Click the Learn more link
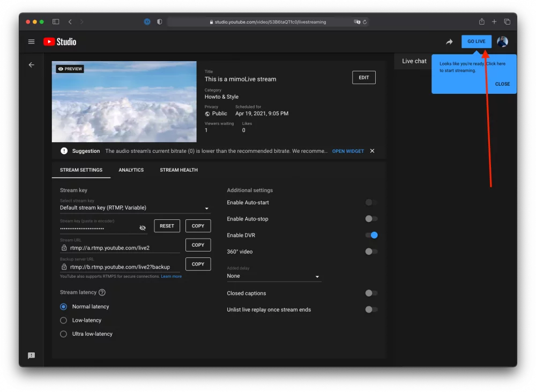 (172, 276)
